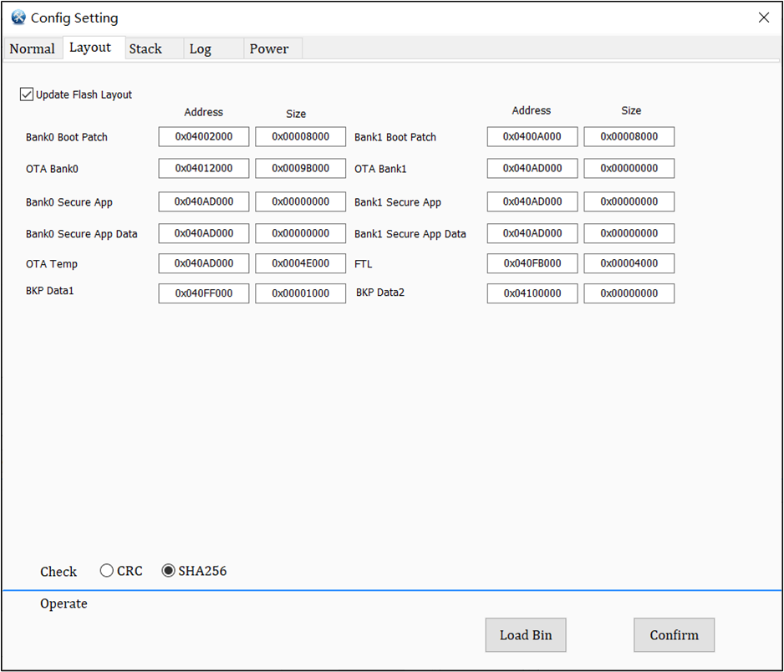This screenshot has width=784, height=672.
Task: Click the OTA Bank0 size field
Action: [x=300, y=168]
